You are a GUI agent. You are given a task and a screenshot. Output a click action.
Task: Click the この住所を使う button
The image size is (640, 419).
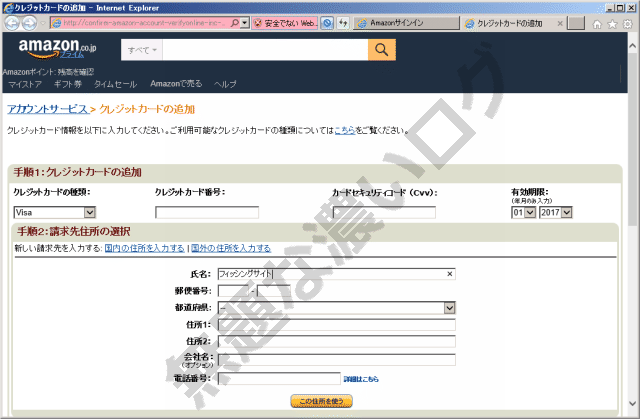click(x=321, y=401)
